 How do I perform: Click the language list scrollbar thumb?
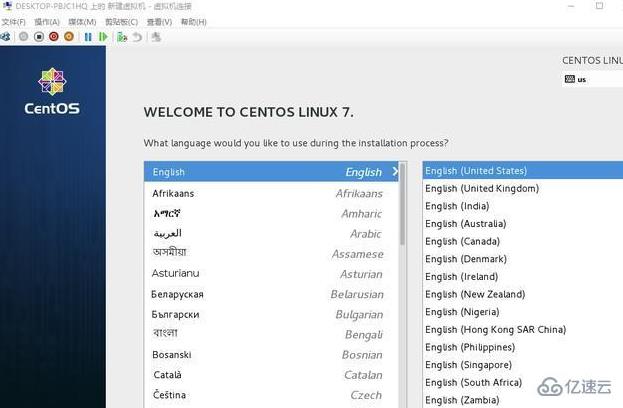coord(402,205)
